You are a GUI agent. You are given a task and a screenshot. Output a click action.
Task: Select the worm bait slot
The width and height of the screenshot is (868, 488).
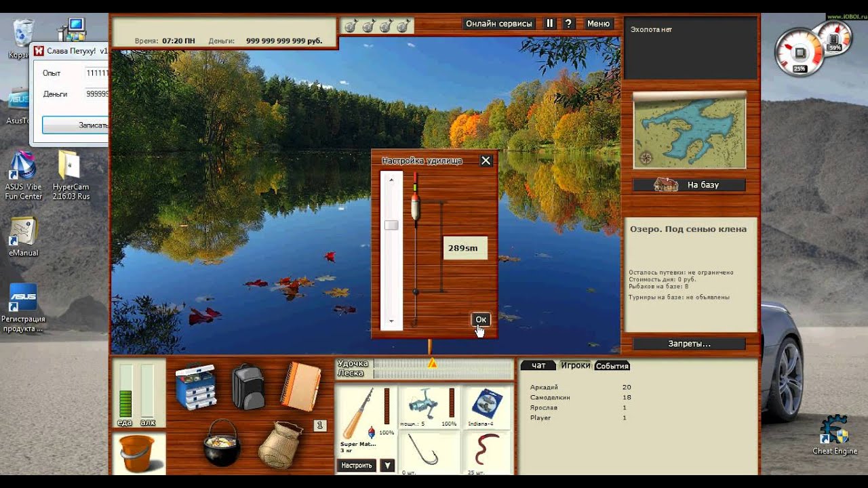487,453
